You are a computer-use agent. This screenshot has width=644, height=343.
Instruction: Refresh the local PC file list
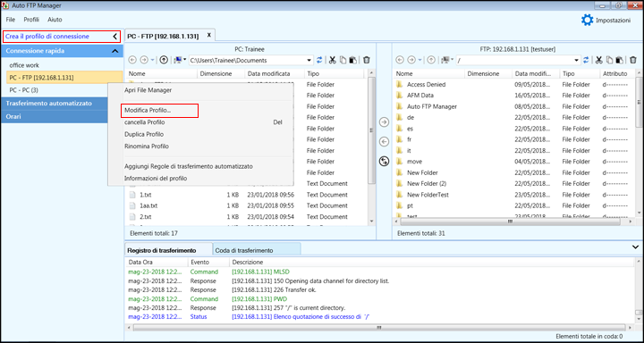(x=319, y=61)
